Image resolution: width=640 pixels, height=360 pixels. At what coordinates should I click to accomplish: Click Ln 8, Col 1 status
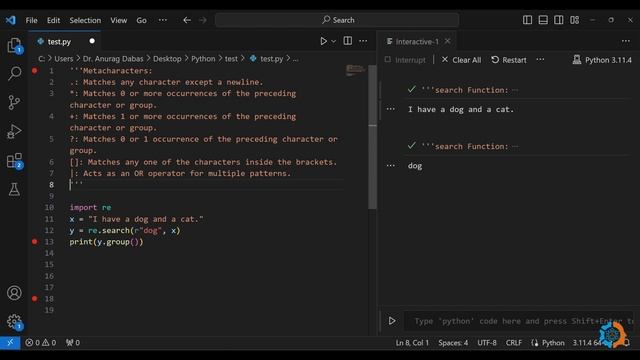[x=412, y=343]
